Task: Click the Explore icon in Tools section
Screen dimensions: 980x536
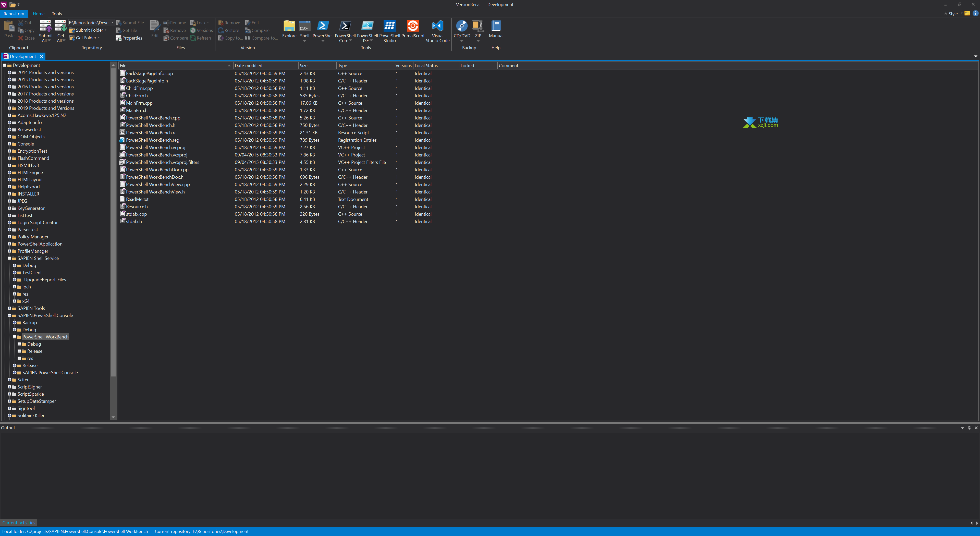Action: pyautogui.click(x=289, y=29)
